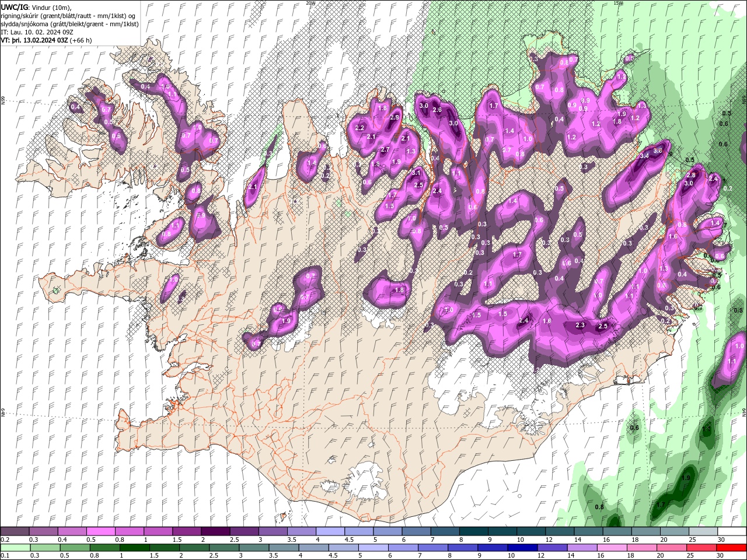Image resolution: width=747 pixels, height=560 pixels.
Task: Click the 2.3 snowfall value on the map
Action: click(x=580, y=325)
